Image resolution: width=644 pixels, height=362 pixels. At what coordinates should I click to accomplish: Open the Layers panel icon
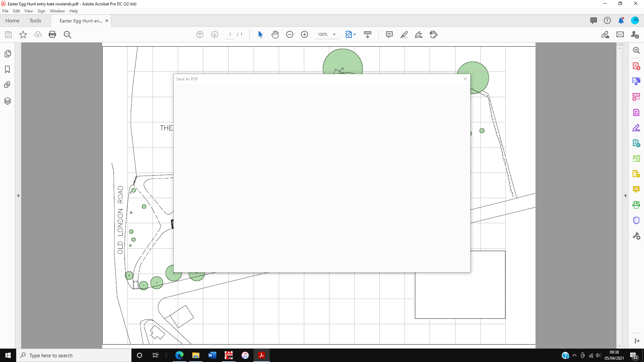tap(7, 101)
